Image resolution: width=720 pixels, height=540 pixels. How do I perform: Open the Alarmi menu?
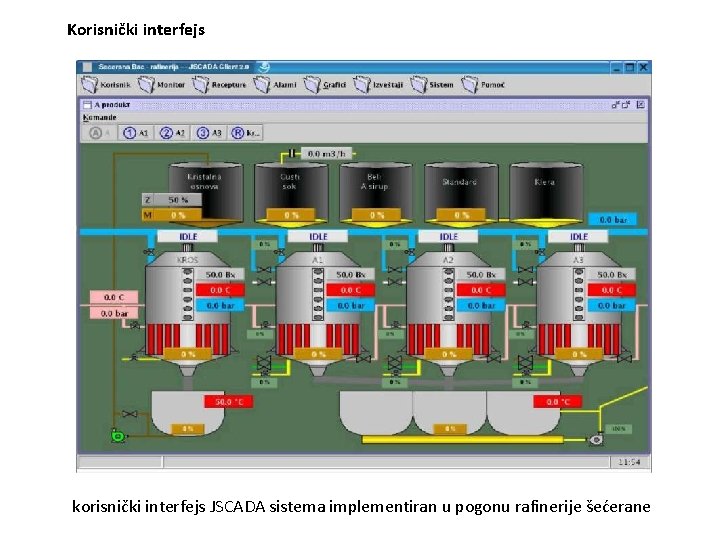coord(276,85)
